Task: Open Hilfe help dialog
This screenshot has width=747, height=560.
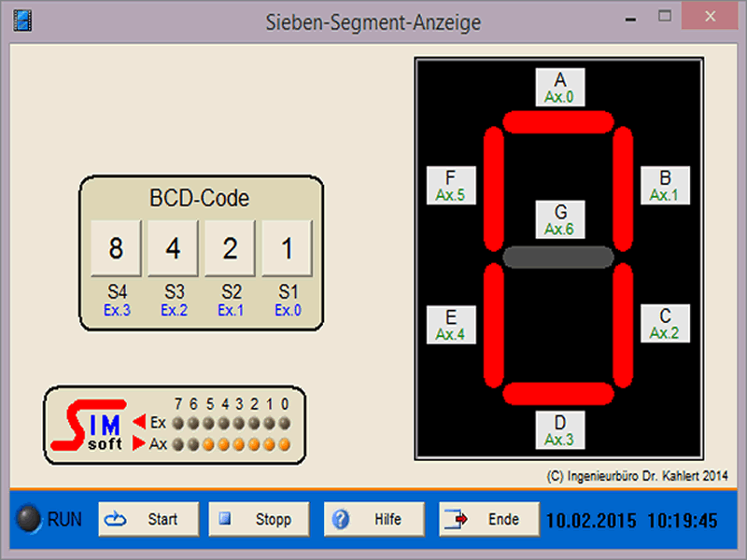Action: pyautogui.click(x=373, y=519)
